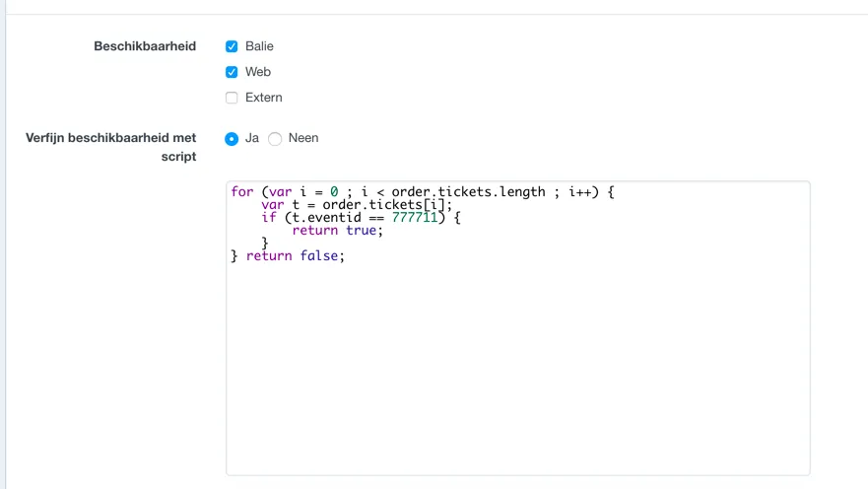
Task: Uncheck the Web availability checkbox
Action: point(232,72)
